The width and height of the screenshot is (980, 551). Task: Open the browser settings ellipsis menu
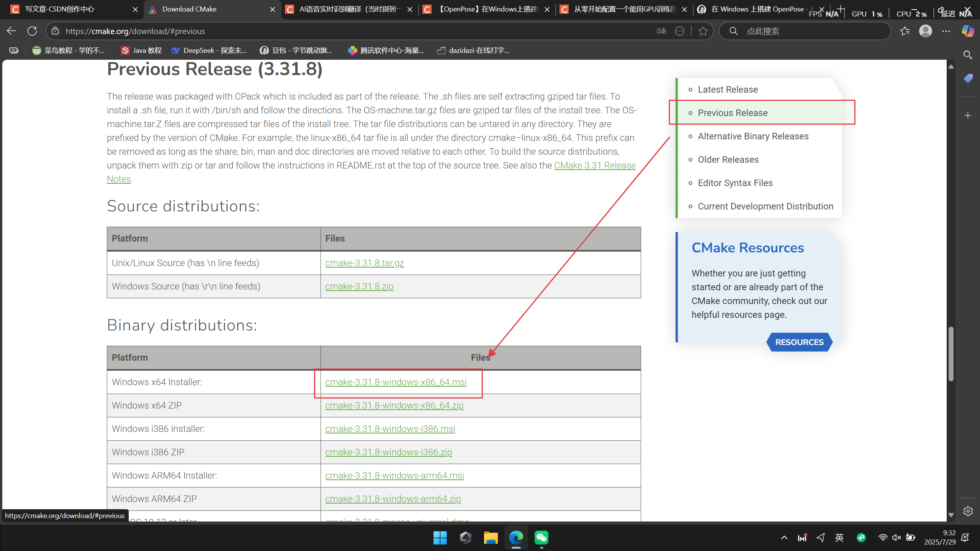click(946, 31)
